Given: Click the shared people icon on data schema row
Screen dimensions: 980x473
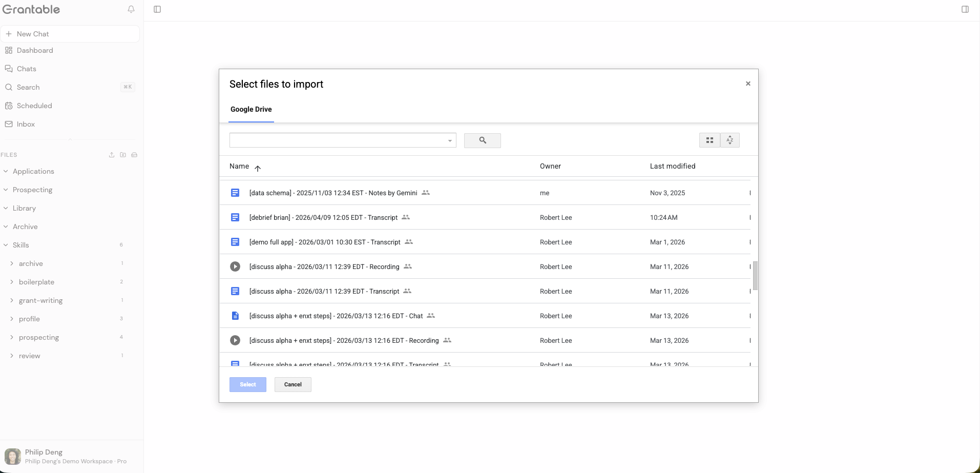Looking at the screenshot, I should pyautogui.click(x=426, y=193).
